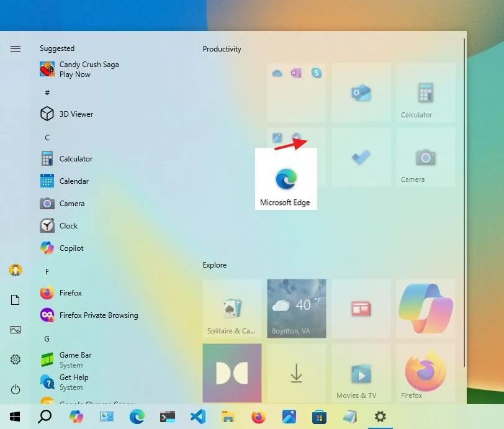Launch Visual Studio Code from the taskbar

(x=198, y=417)
